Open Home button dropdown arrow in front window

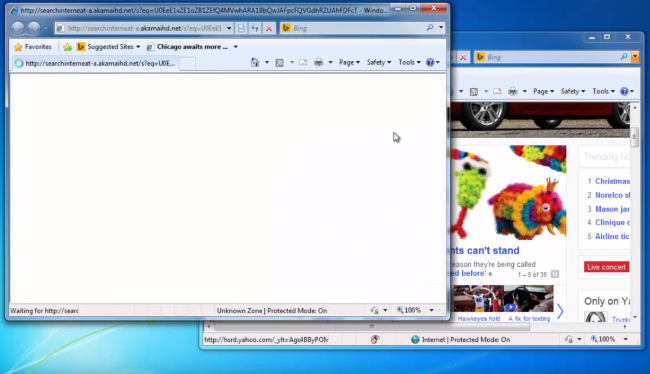(x=267, y=62)
